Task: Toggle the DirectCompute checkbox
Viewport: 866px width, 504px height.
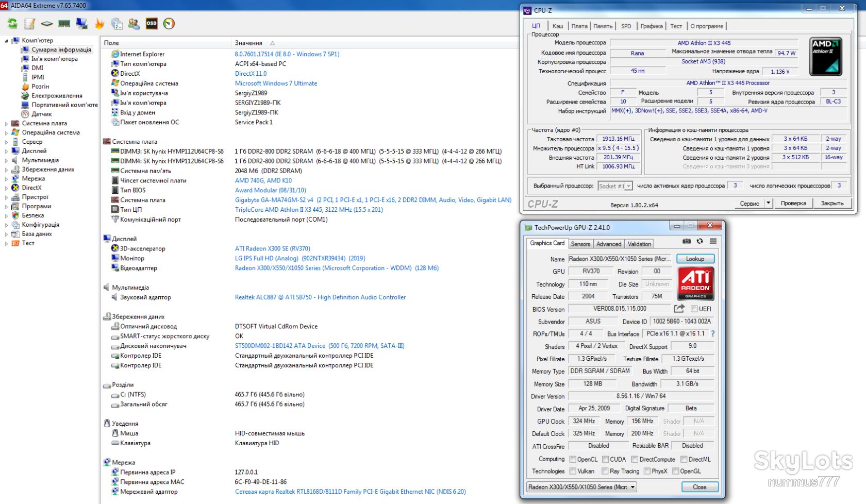Action: (x=635, y=460)
